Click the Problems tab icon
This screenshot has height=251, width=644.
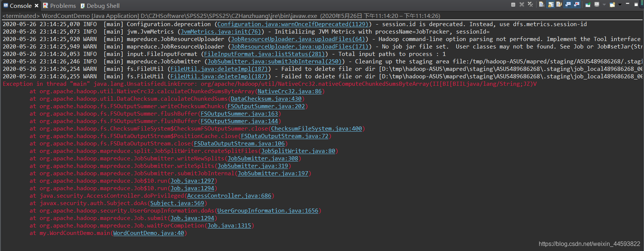pyautogui.click(x=46, y=6)
